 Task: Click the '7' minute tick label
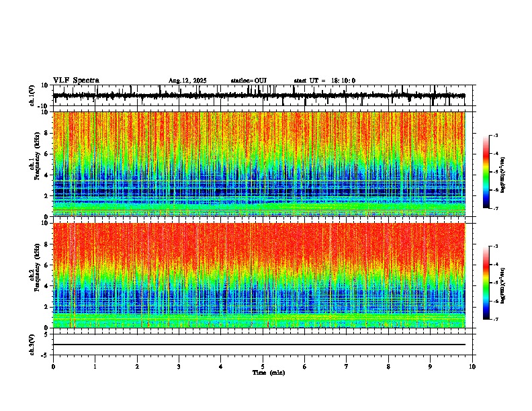(347, 367)
